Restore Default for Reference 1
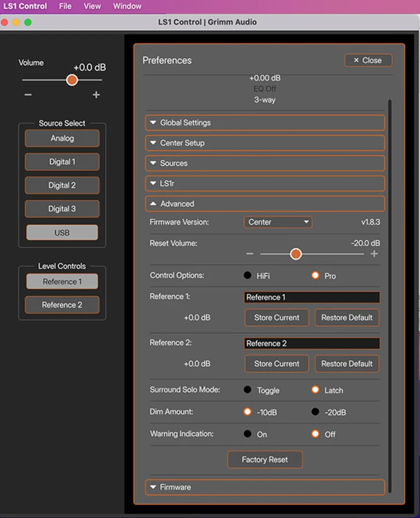Screen dimensions: 420x518 (x=347, y=318)
